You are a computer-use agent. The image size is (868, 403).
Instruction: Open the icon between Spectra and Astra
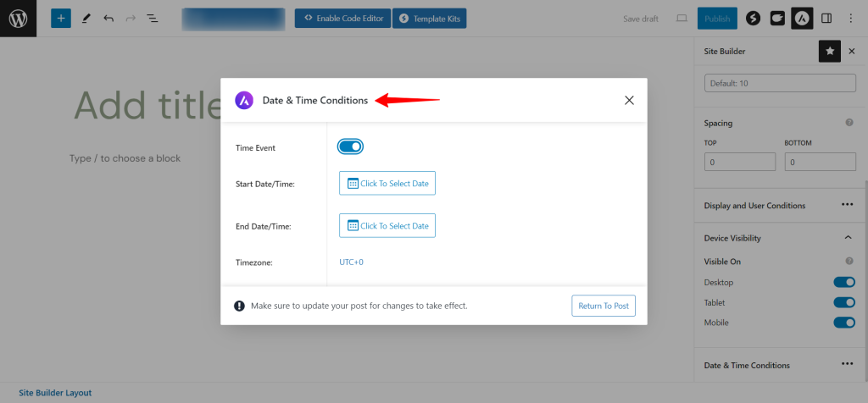click(777, 19)
